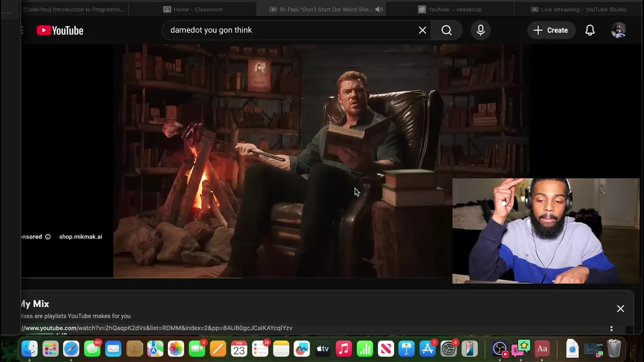Clear the search text with the X icon

[423, 30]
